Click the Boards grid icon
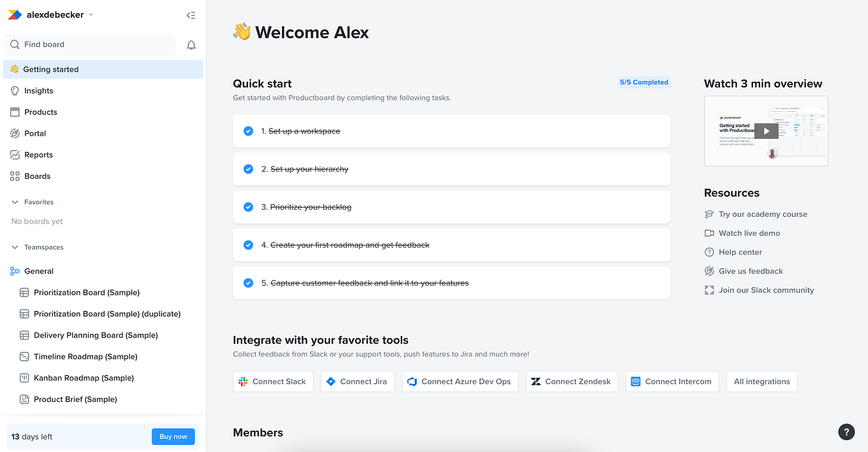 coord(15,176)
